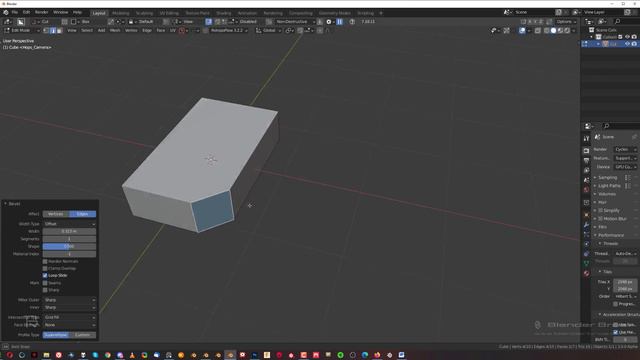Toggle viewport overlays icon

pyautogui.click(x=522, y=31)
